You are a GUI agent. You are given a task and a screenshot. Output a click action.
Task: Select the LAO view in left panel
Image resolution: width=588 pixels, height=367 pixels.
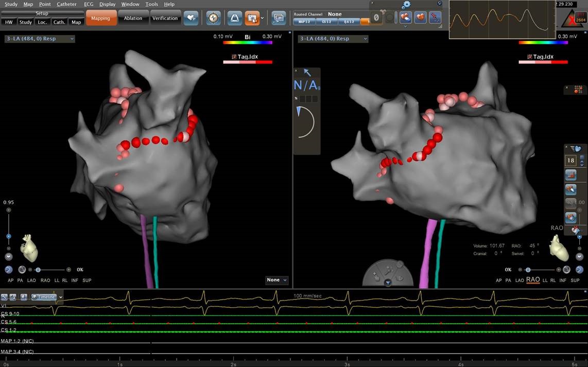tap(32, 281)
